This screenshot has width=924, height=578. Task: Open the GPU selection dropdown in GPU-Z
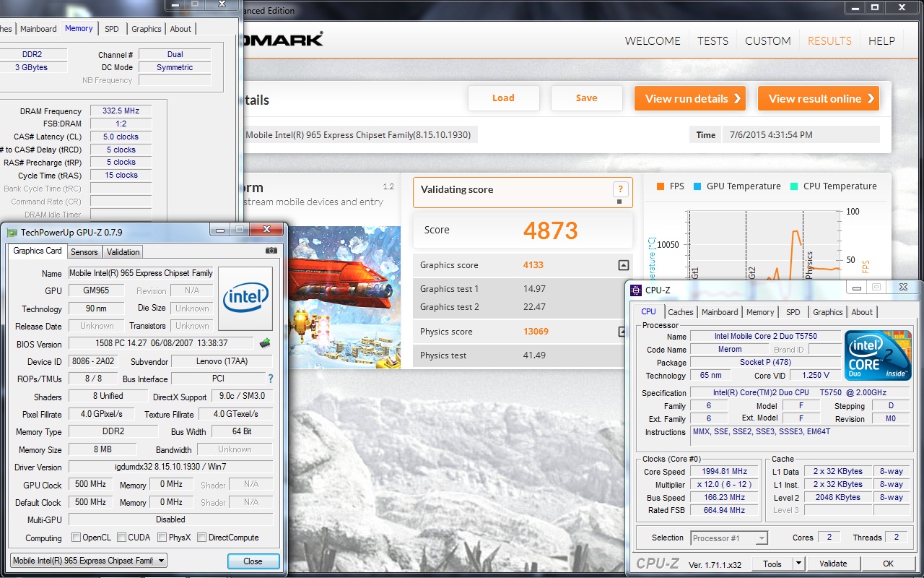pyautogui.click(x=89, y=561)
